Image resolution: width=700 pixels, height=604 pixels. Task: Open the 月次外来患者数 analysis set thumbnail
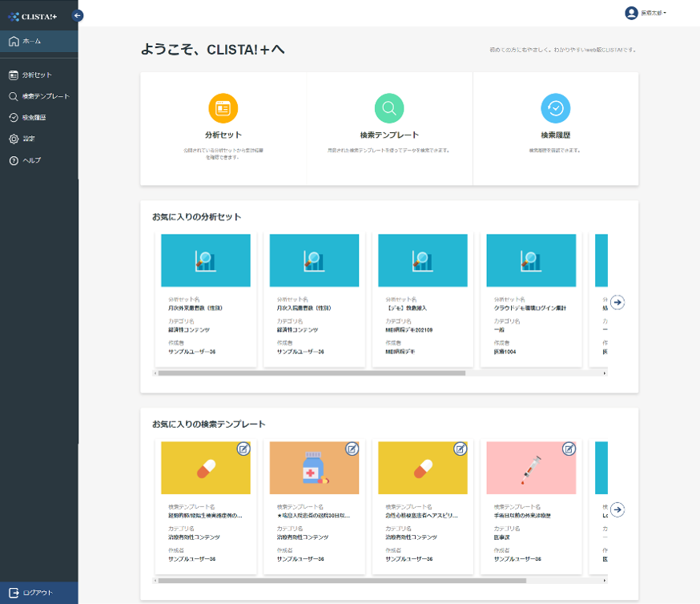click(x=206, y=260)
